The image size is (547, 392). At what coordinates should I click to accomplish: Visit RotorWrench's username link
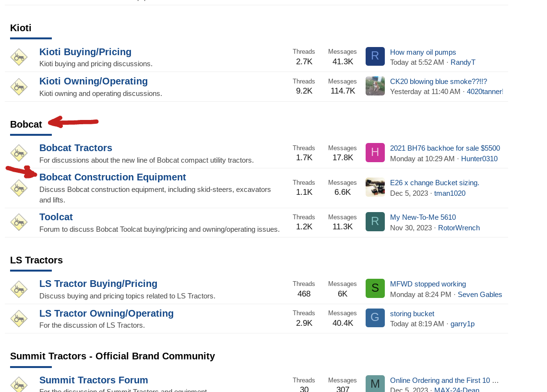[x=459, y=228]
